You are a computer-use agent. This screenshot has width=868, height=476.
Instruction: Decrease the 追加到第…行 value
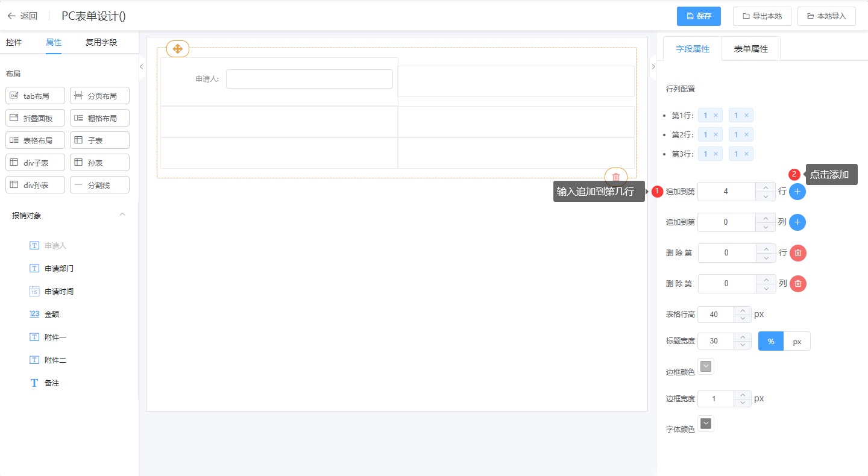click(x=766, y=196)
